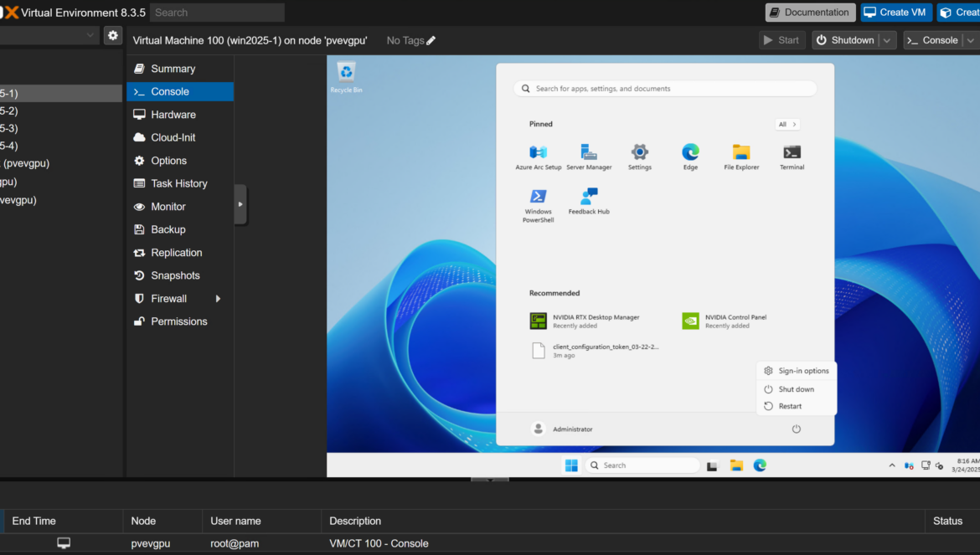
Task: Sort by the End Time column header
Action: [x=63, y=521]
